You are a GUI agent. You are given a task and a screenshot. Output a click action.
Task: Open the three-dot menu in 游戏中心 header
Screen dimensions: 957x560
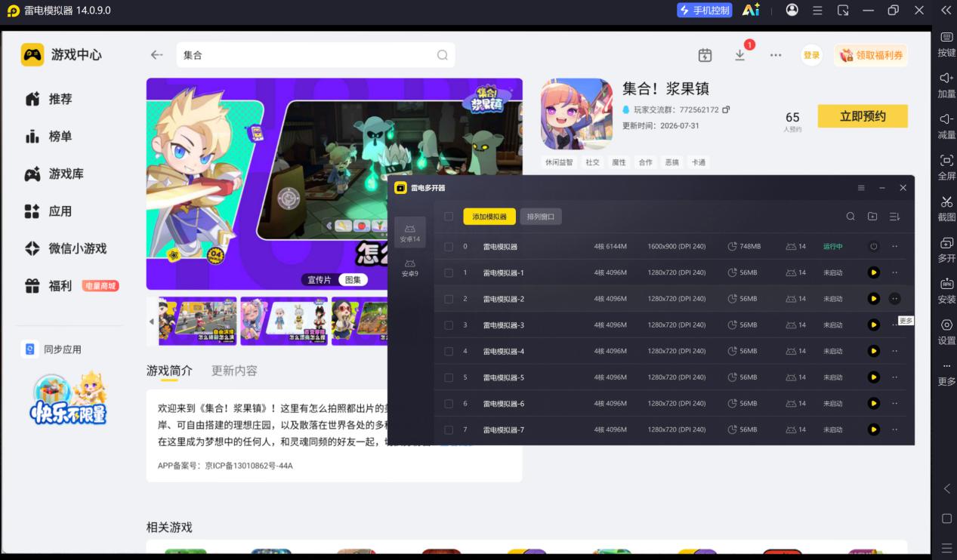click(x=776, y=55)
